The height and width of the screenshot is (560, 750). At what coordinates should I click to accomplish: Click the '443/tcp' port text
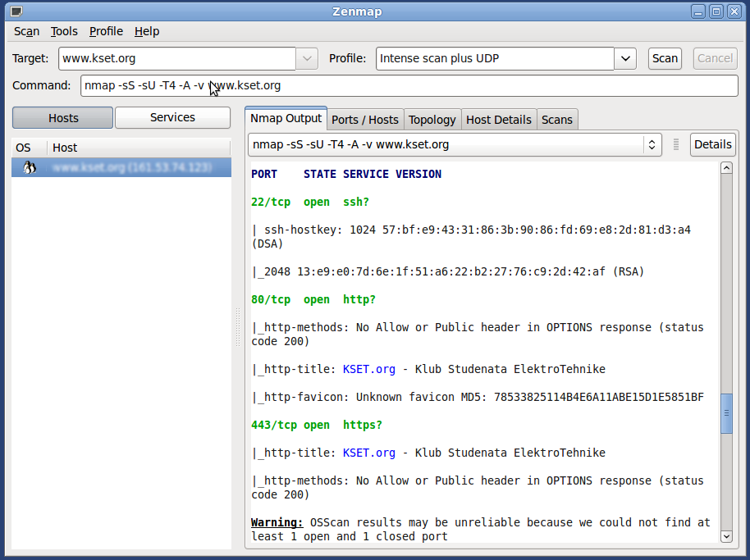pos(274,426)
